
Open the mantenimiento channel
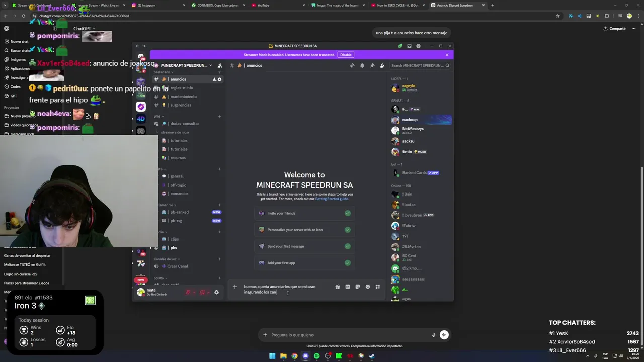click(188, 97)
